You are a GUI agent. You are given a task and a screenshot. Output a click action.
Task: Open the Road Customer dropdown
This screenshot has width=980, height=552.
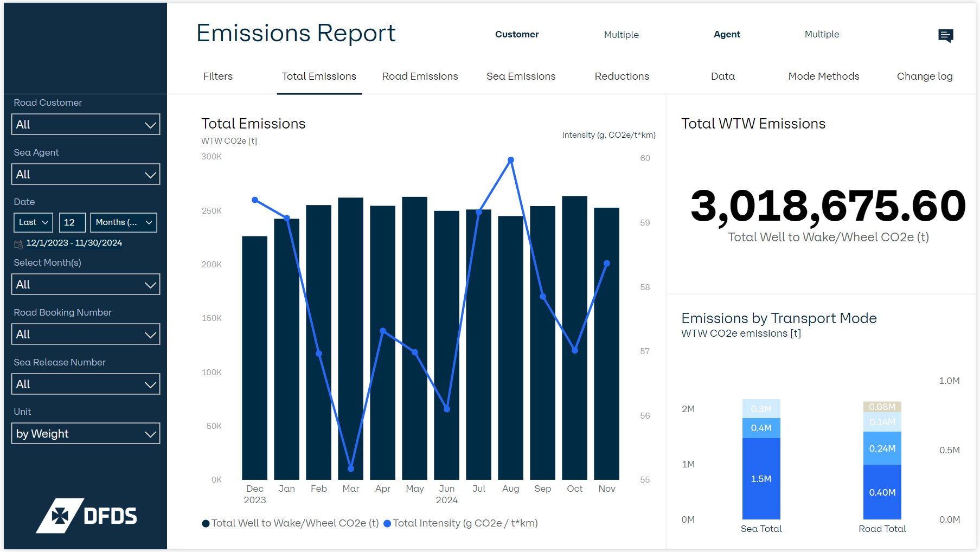[85, 124]
